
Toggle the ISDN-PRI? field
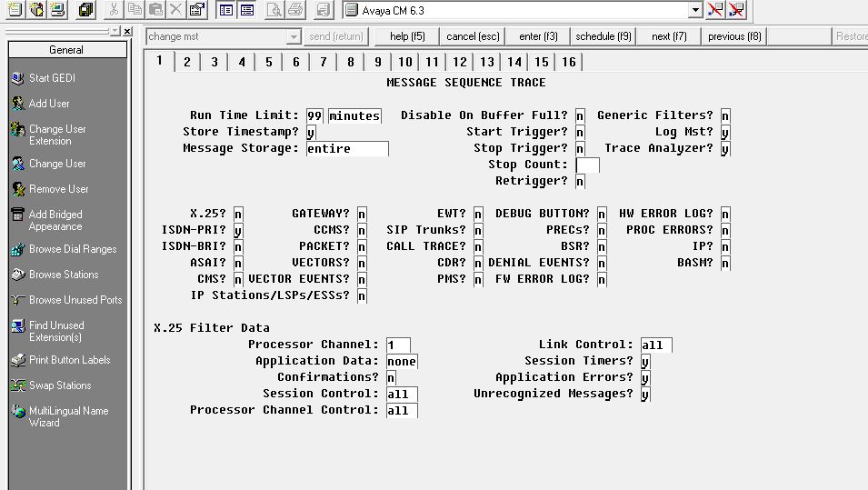coord(238,230)
